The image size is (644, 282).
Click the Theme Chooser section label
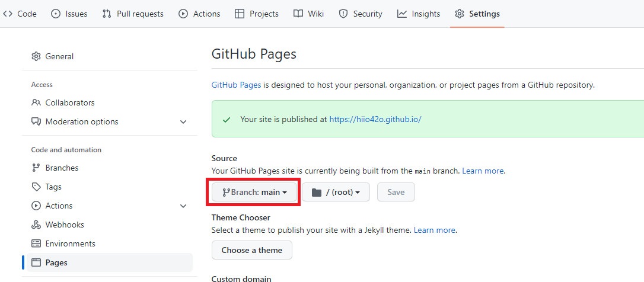[241, 217]
